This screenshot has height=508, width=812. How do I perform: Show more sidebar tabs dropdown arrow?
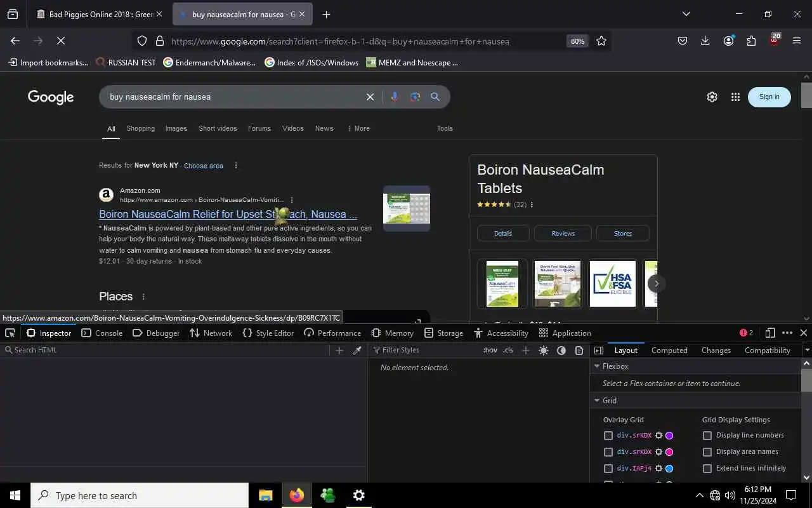807,350
